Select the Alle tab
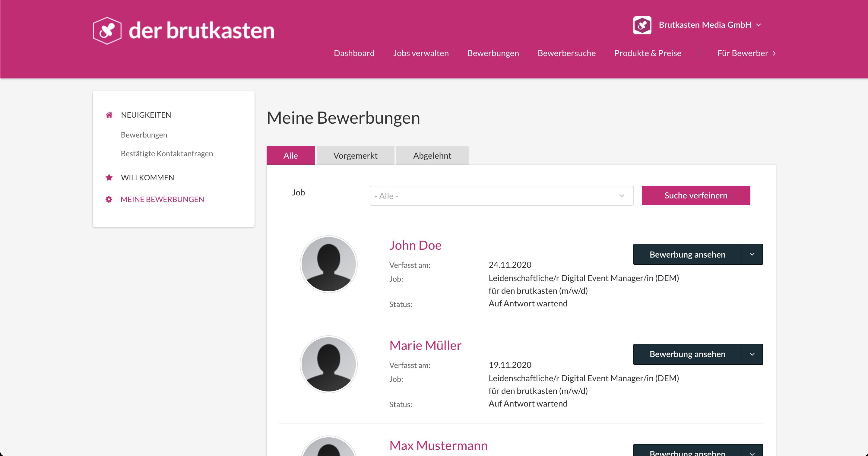This screenshot has height=456, width=868. [290, 155]
